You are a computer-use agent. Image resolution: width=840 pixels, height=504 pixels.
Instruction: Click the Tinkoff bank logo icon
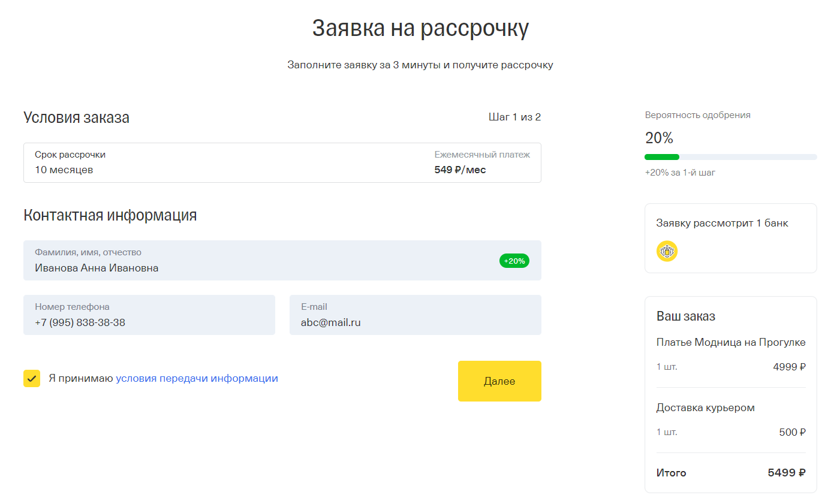pyautogui.click(x=667, y=251)
